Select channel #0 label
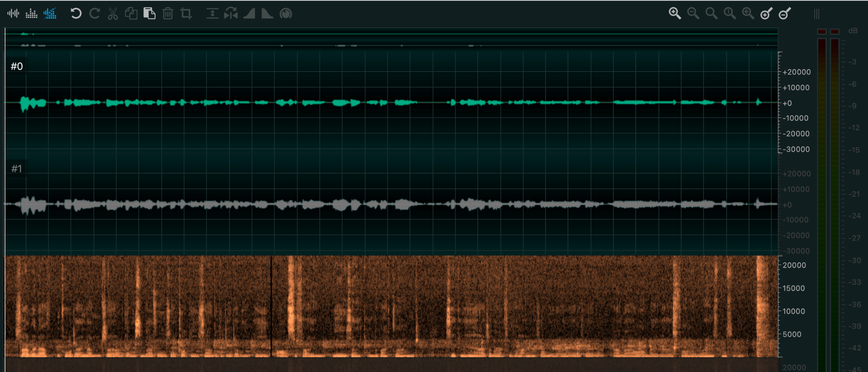868x372 pixels. [17, 67]
